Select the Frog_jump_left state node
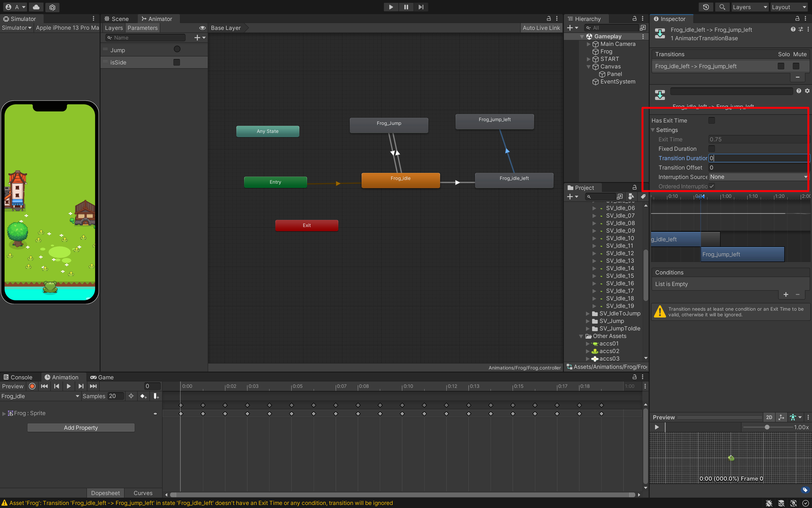Screen dimensions: 812x508 pos(495,121)
